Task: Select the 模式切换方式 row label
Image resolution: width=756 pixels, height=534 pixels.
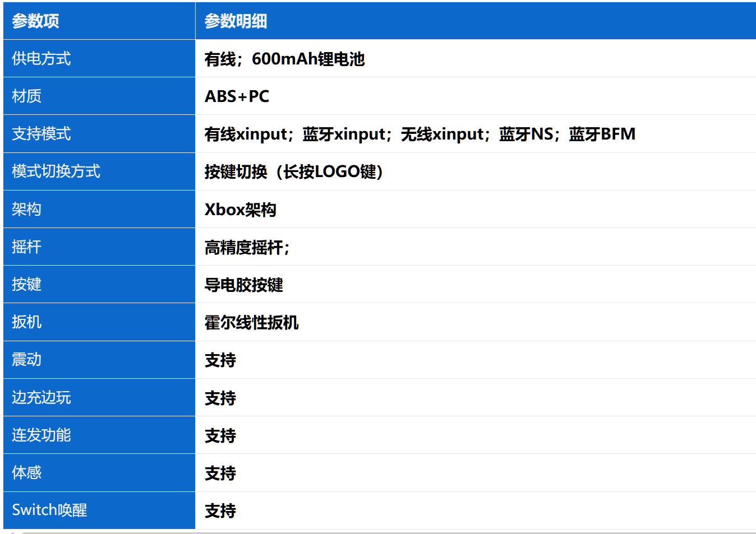Action: point(56,171)
